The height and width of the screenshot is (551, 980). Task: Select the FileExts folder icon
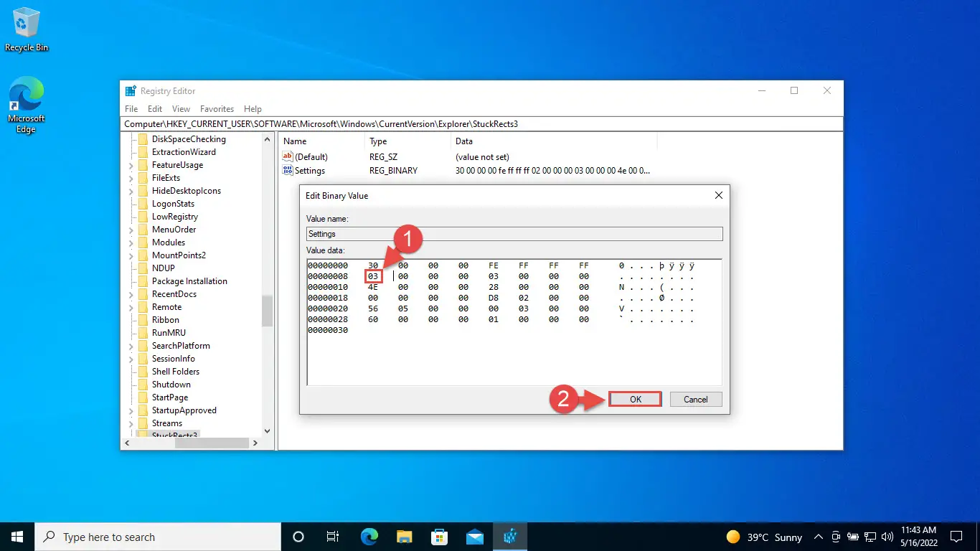(x=143, y=178)
